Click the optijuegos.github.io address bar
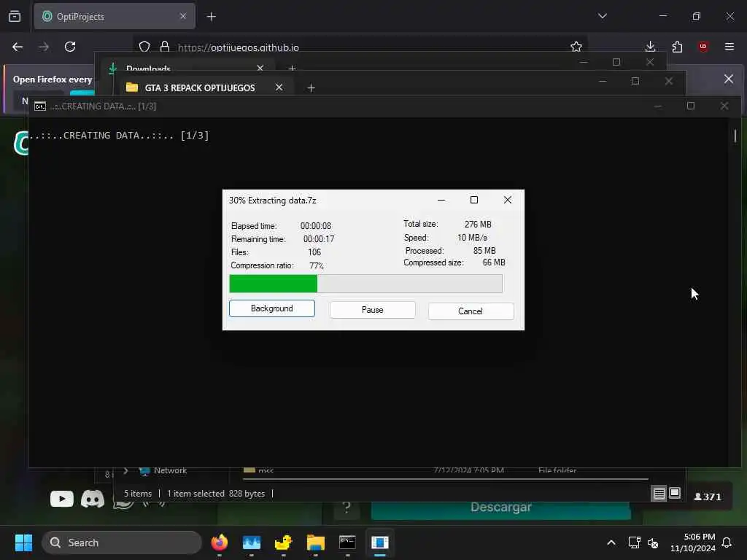747x560 pixels. click(x=360, y=47)
